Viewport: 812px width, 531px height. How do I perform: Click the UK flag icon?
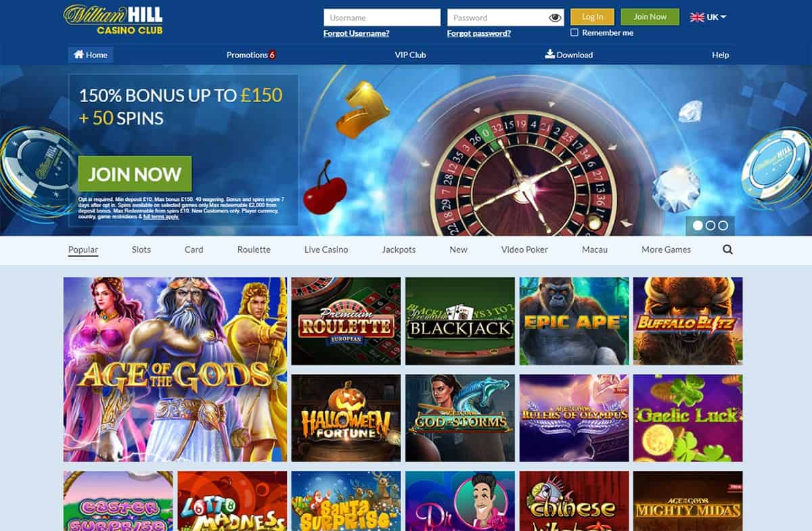[x=697, y=18]
